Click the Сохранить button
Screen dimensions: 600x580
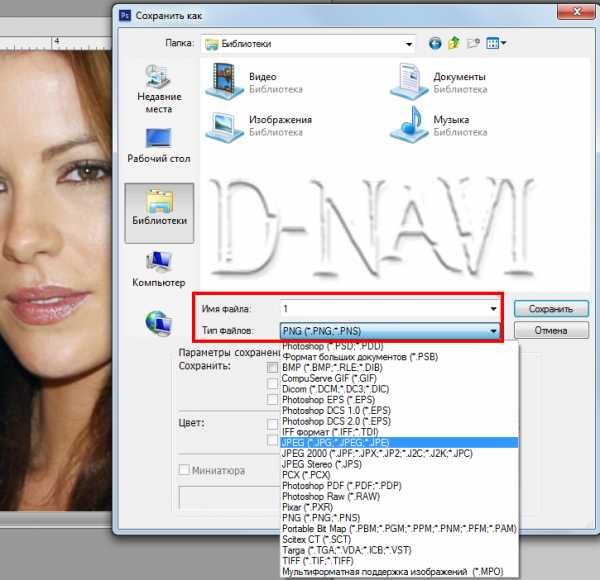click(551, 309)
